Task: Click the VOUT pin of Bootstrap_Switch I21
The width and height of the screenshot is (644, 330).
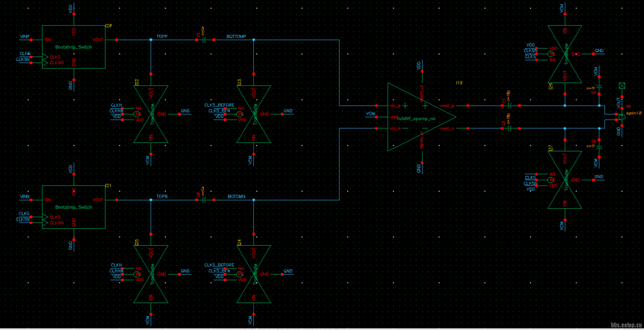Action: (x=116, y=200)
